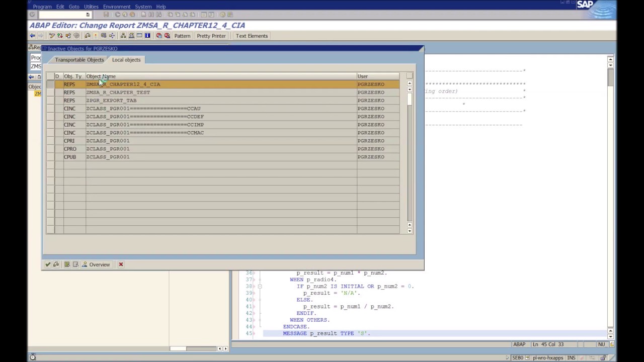Click the Pretty Printer button
Screen dimensions: 644x362
coord(211,36)
